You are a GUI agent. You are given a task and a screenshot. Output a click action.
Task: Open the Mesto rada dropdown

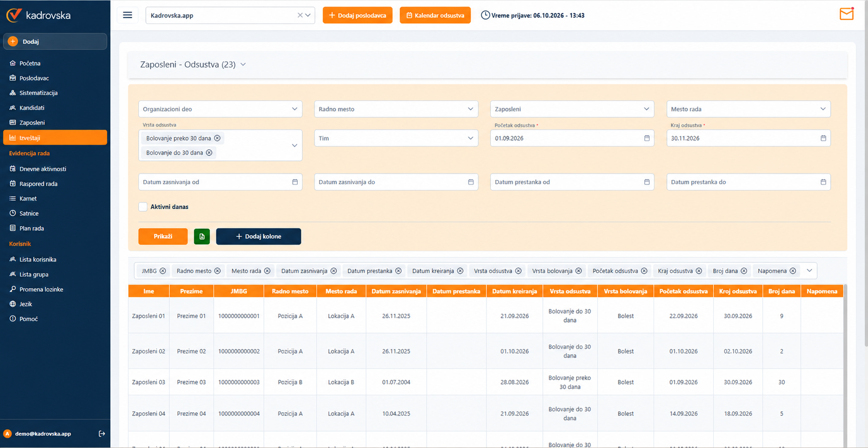748,109
